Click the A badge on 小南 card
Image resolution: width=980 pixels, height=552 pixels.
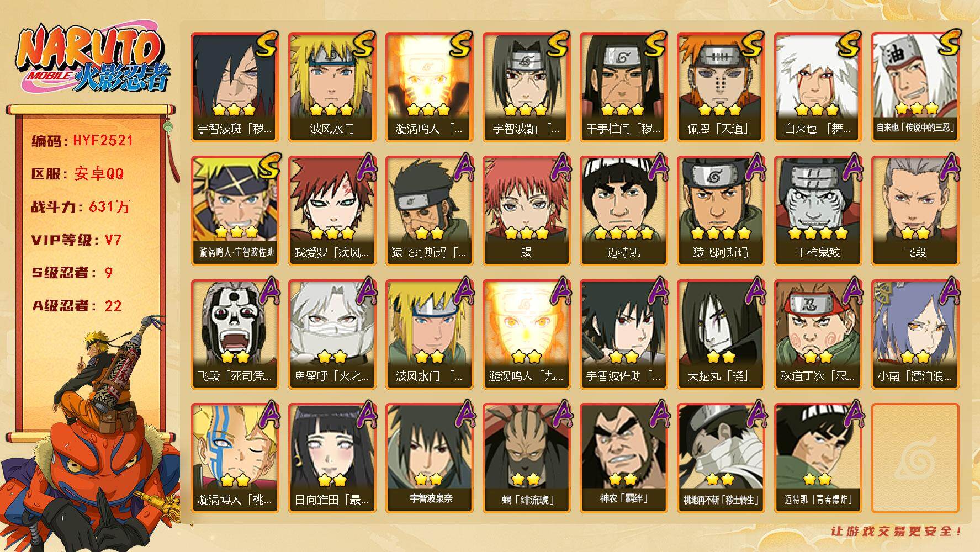(x=948, y=291)
